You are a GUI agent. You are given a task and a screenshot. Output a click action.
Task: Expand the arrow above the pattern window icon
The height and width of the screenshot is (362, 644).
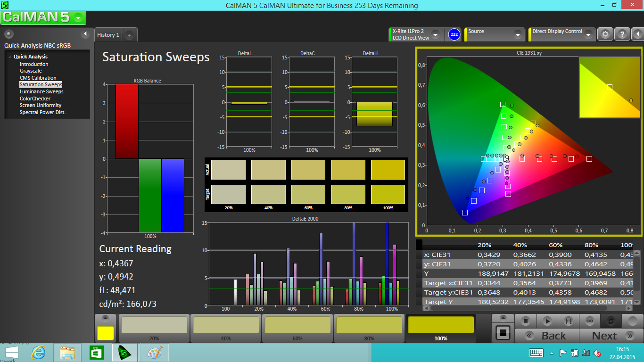coord(503,318)
